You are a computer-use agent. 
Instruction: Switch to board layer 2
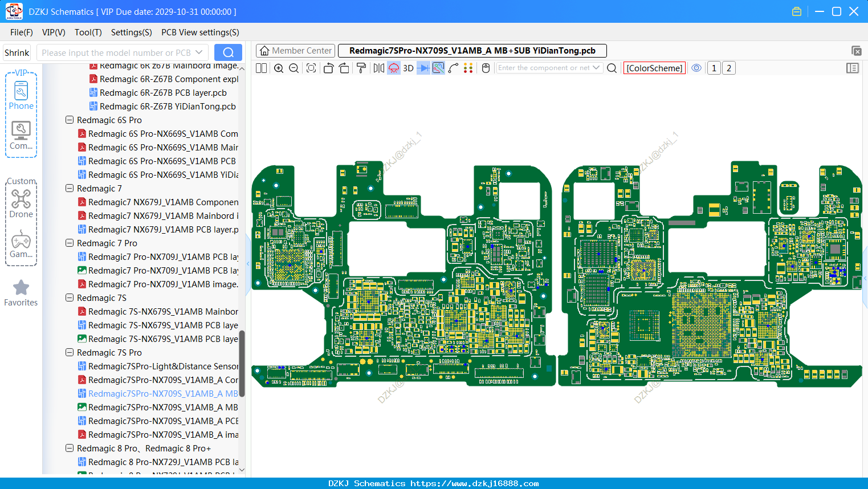coord(729,68)
